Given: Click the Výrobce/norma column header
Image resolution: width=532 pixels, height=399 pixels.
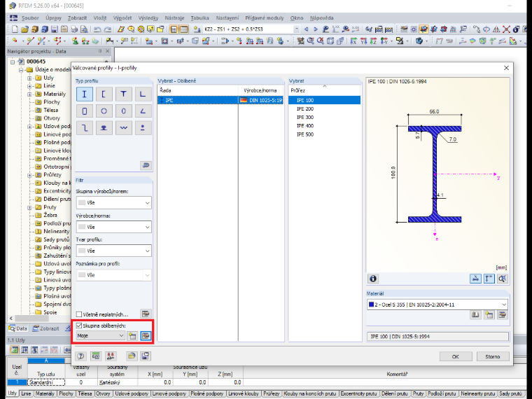Looking at the screenshot, I should point(260,90).
